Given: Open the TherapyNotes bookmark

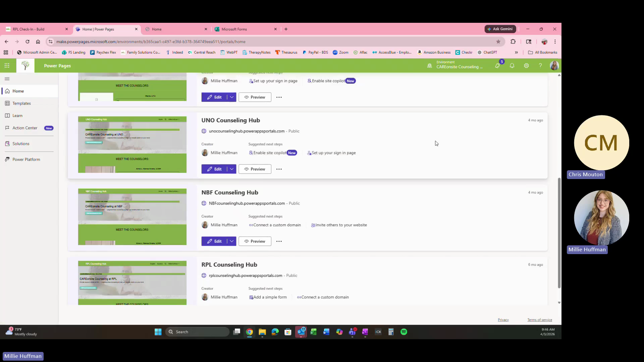Looking at the screenshot, I should coord(256,52).
